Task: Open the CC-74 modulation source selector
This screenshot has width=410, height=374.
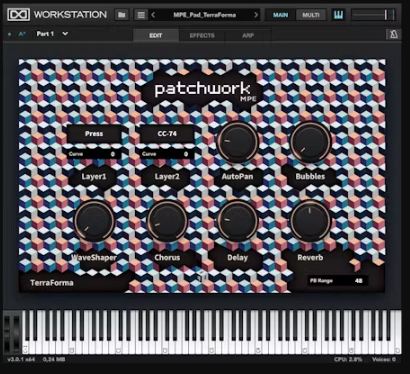Action: [x=167, y=134]
